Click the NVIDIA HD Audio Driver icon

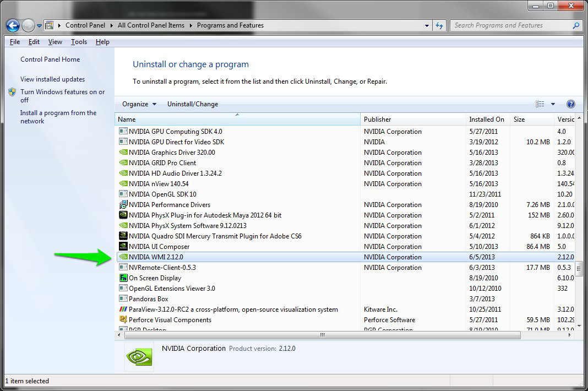(x=123, y=173)
